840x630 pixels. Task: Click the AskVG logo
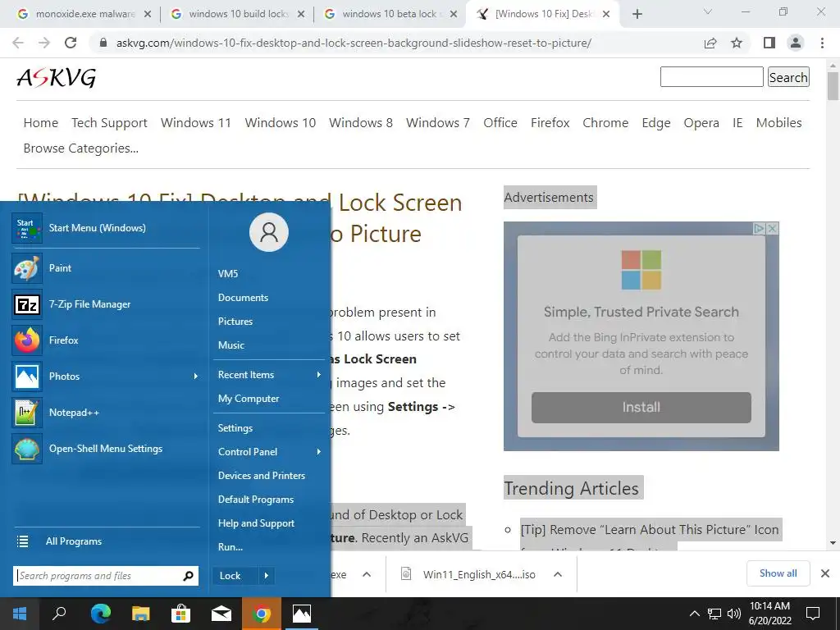(57, 78)
